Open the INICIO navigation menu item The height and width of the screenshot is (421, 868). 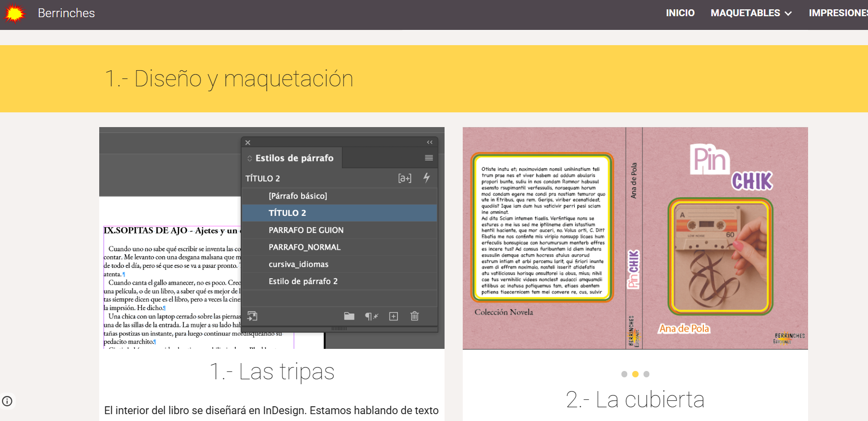(680, 13)
